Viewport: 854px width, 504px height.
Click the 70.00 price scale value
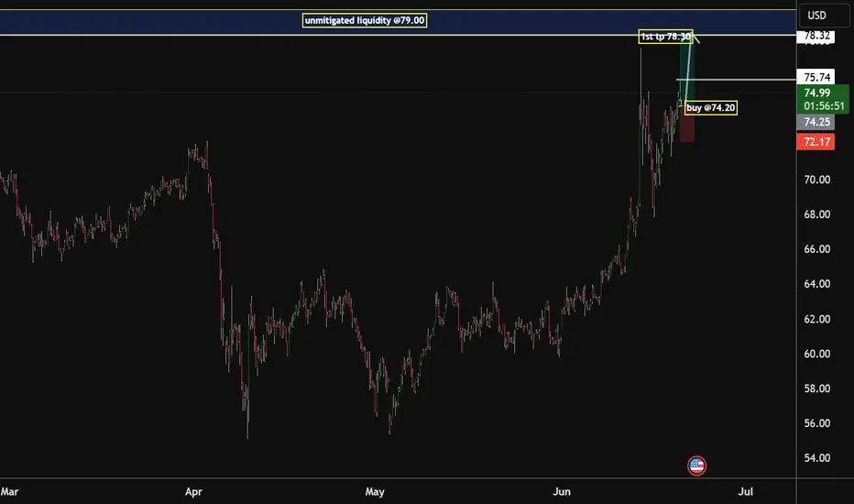click(817, 180)
